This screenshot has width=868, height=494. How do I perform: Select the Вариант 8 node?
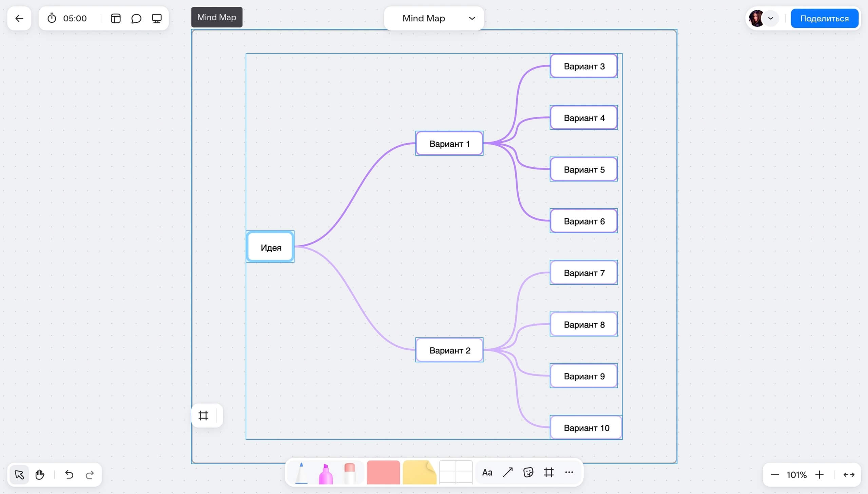tap(584, 324)
